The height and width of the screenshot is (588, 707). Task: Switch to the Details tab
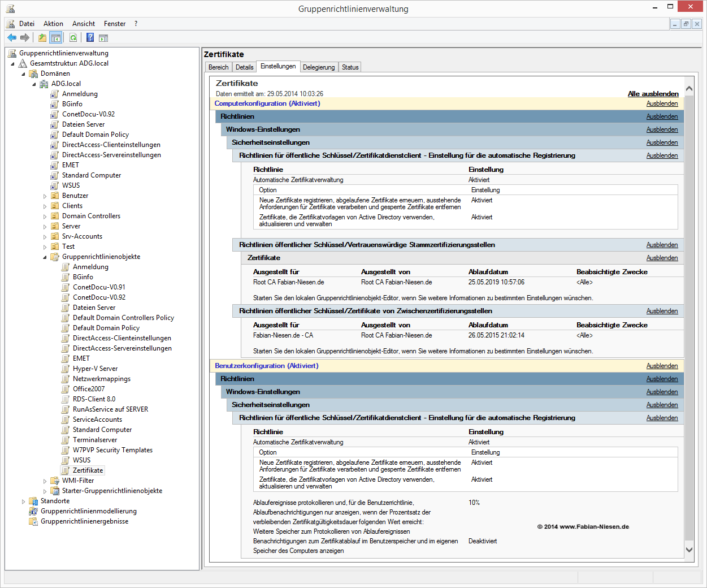point(244,67)
